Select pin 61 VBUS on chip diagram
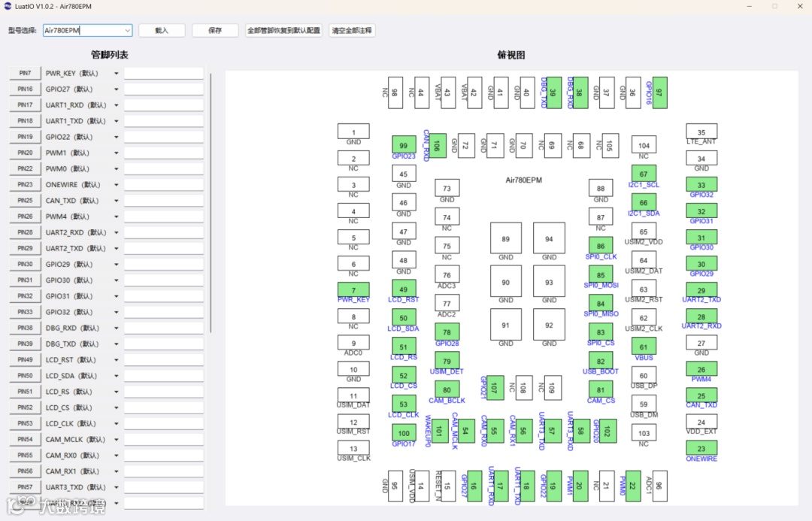Screen dimensions: 812x521 click(644, 347)
